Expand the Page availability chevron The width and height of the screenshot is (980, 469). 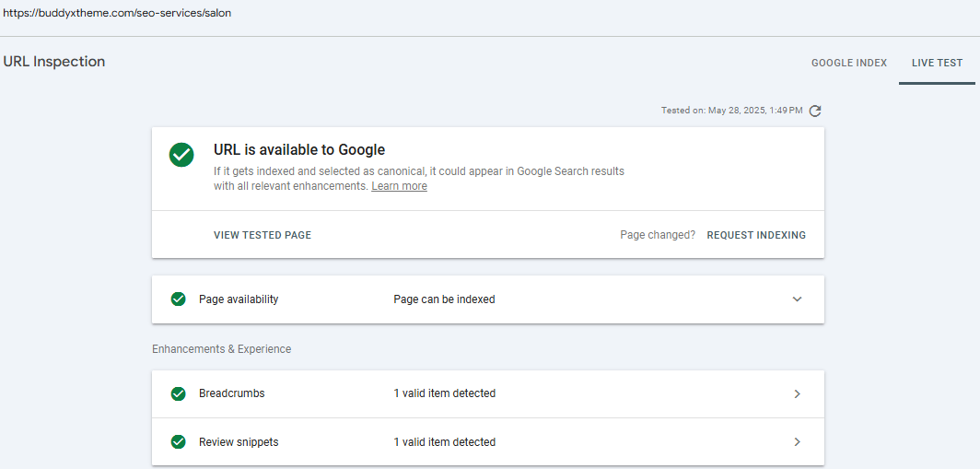pos(797,299)
